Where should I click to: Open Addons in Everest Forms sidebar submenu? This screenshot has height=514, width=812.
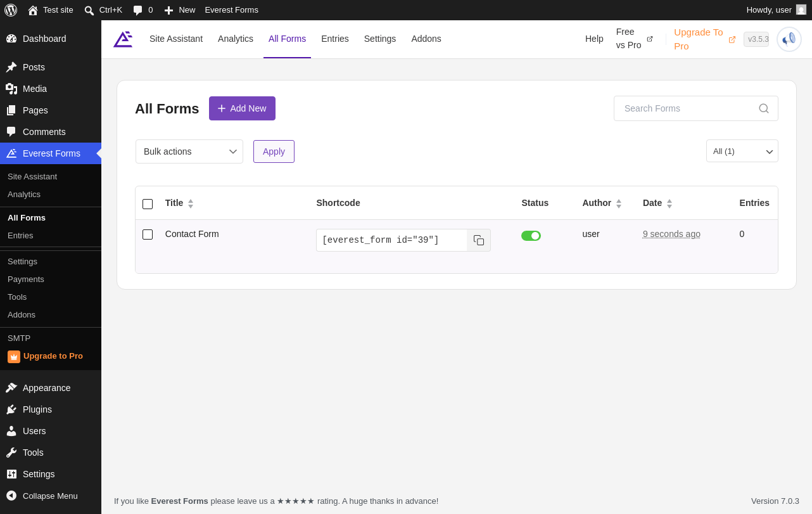[22, 315]
